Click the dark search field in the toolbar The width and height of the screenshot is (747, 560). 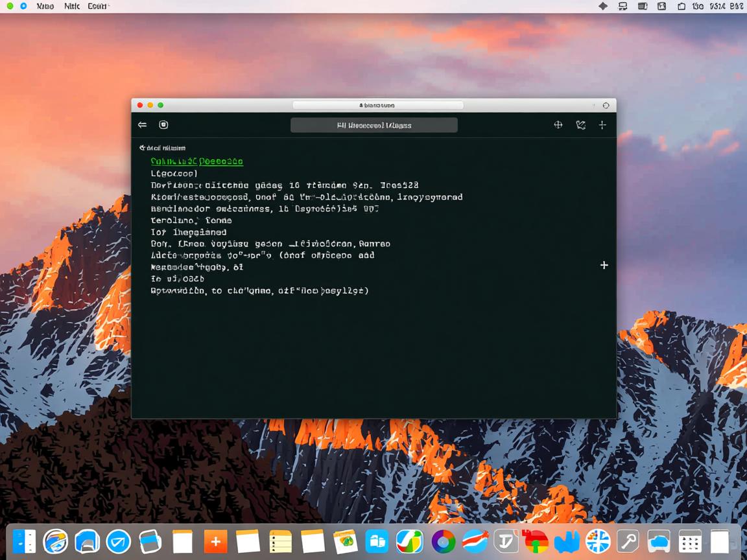point(374,125)
